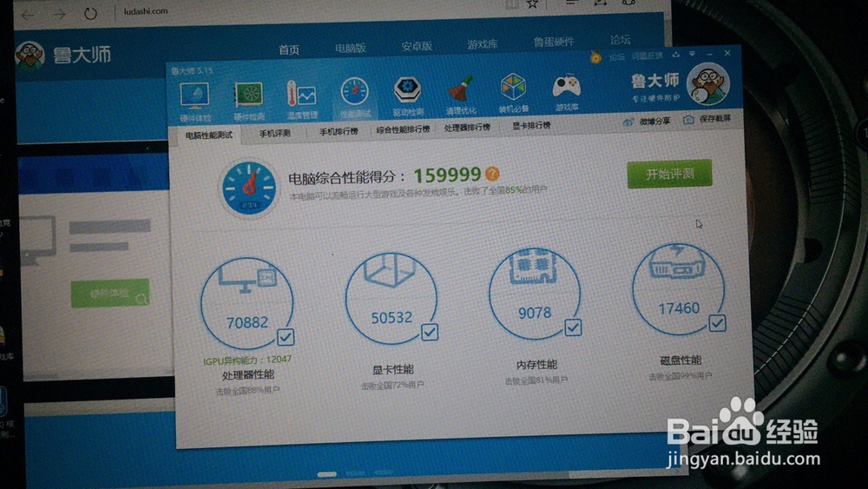Open the 游戏库 gamepad icon
This screenshot has height=489, width=868.
566,92
